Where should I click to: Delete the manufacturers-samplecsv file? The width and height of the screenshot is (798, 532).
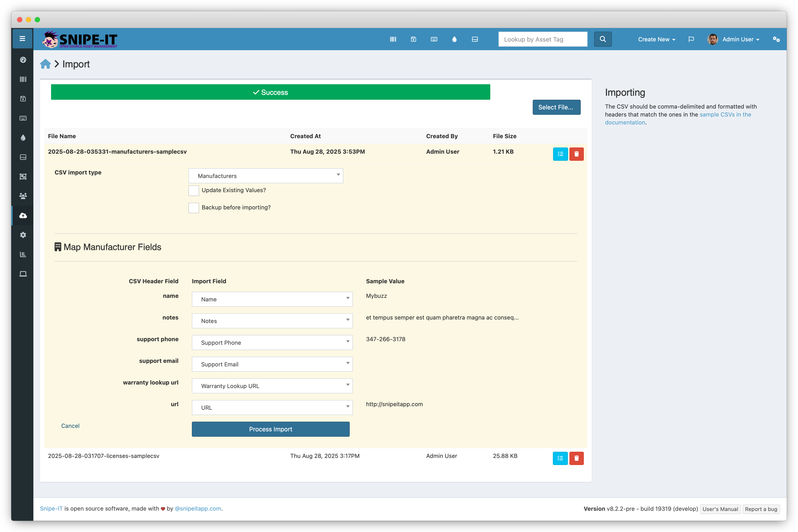click(576, 154)
